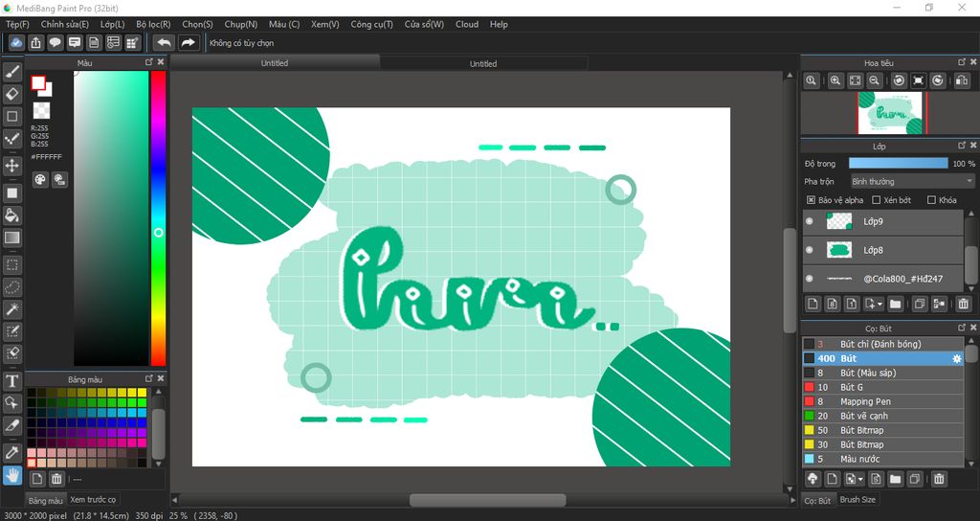This screenshot has height=521, width=980.
Task: Select the Lasso selection tool
Action: click(x=11, y=287)
